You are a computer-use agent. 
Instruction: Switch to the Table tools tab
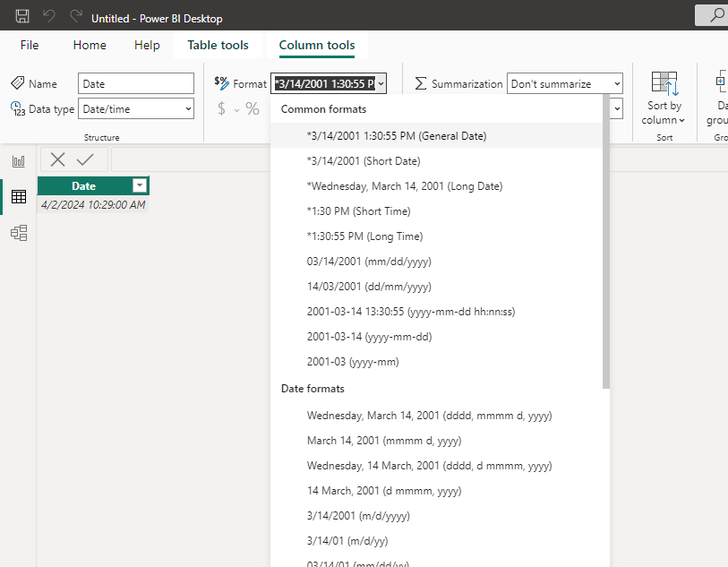(x=218, y=45)
